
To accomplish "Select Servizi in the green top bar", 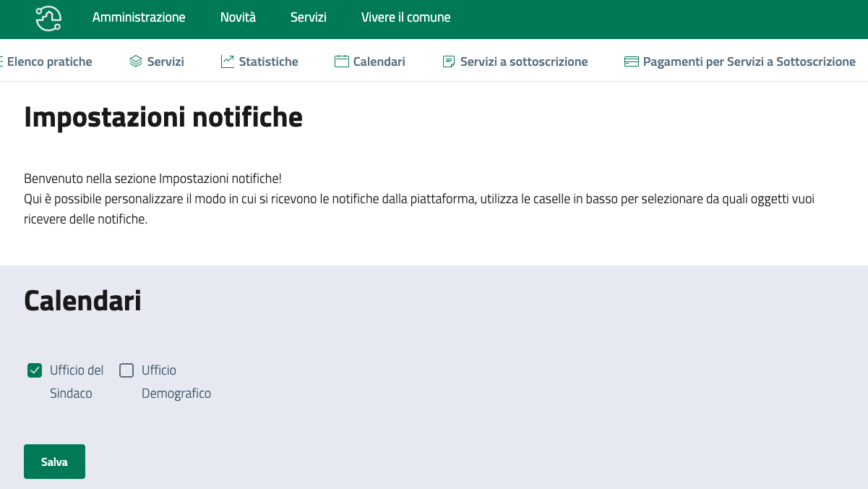I will pyautogui.click(x=308, y=17).
